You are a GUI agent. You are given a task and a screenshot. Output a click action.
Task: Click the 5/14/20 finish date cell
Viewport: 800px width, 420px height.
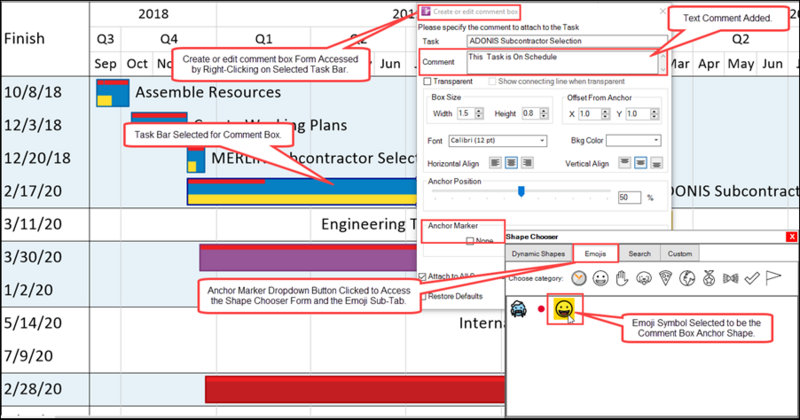[33, 323]
